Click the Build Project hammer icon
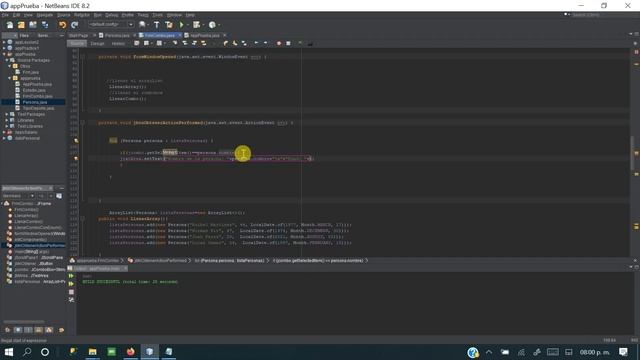Image resolution: width=640 pixels, height=360 pixels. 156,25
